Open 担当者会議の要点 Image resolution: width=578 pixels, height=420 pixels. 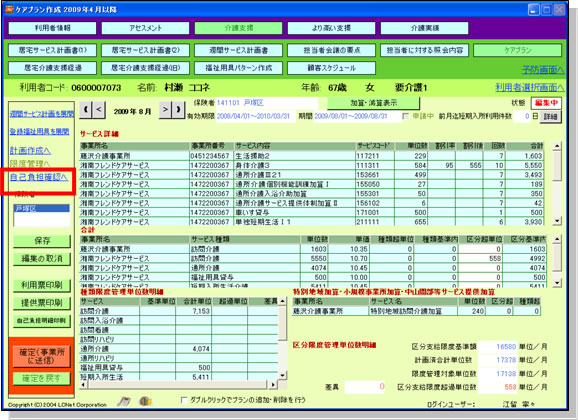pyautogui.click(x=331, y=50)
